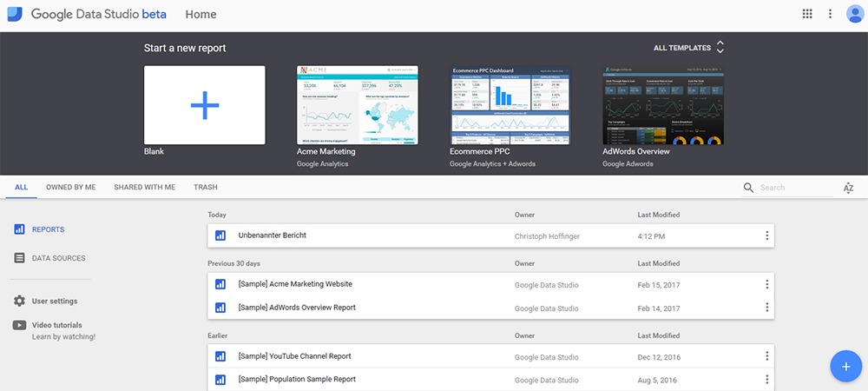
Task: Open the user account avatar
Action: (x=855, y=14)
